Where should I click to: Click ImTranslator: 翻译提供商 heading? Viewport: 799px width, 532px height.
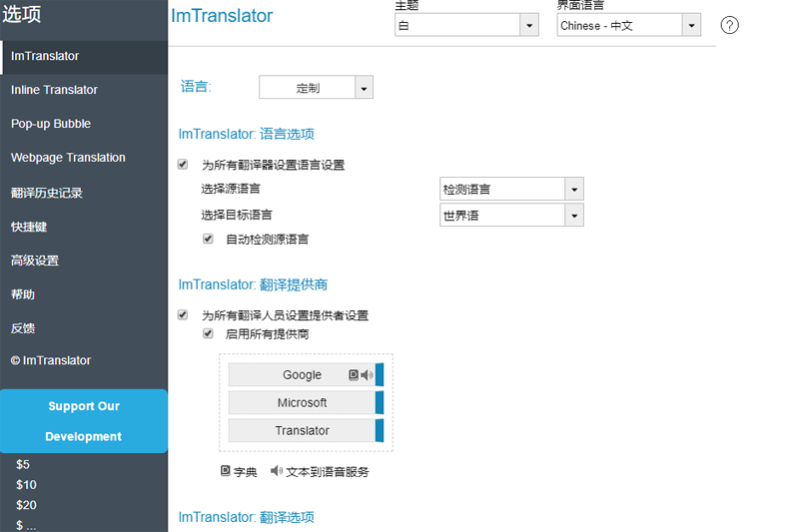(253, 284)
